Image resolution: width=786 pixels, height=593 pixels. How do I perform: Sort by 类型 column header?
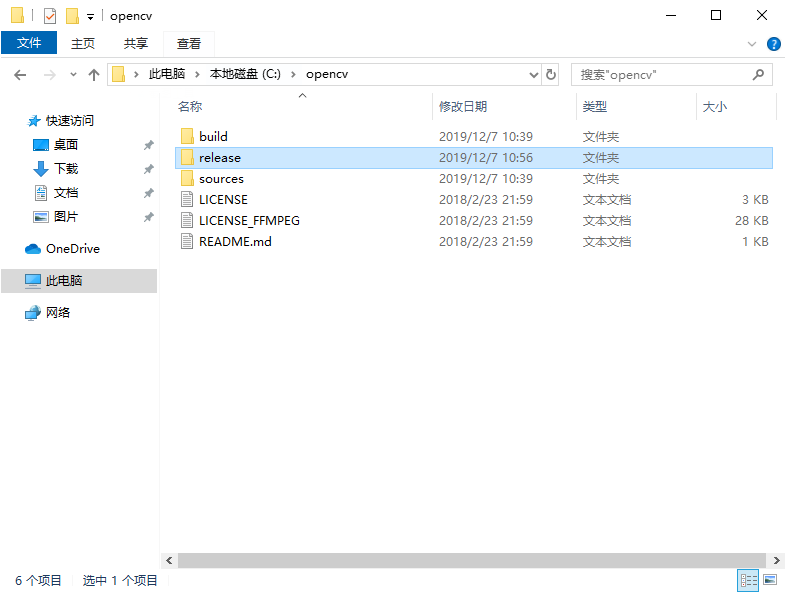coord(595,106)
